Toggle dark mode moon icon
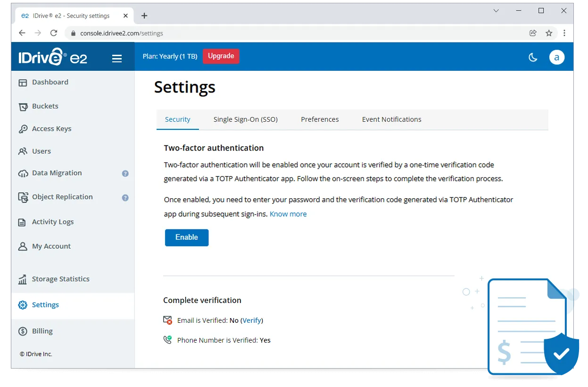 tap(533, 58)
